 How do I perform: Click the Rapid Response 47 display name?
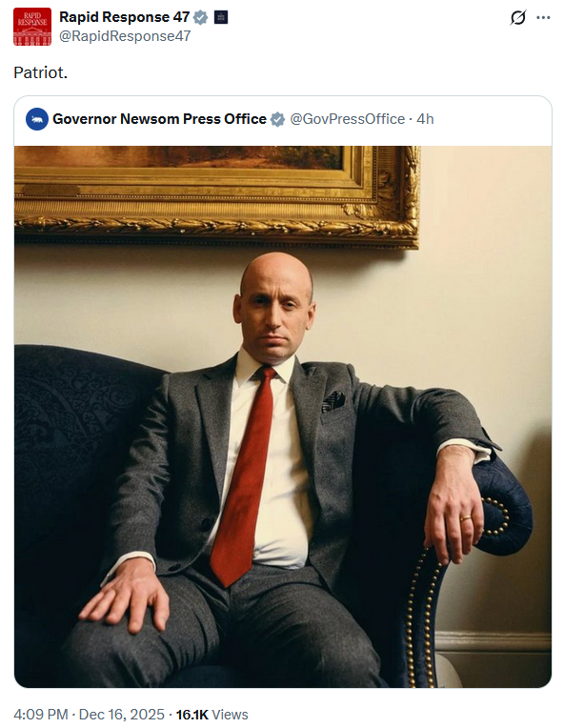[x=124, y=17]
